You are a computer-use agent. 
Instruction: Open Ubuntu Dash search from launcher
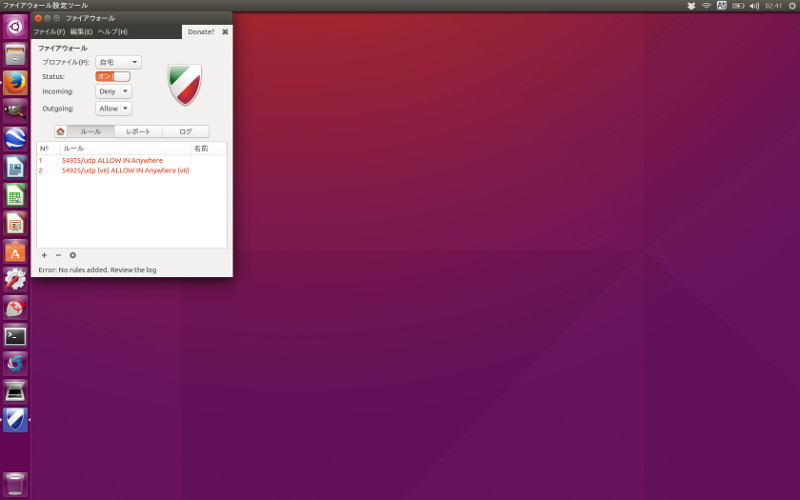[x=15, y=27]
